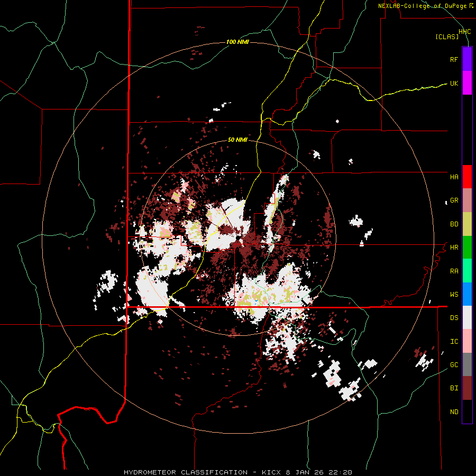Click the HHC product label
This screenshot has height=476, width=476.
pos(464,32)
